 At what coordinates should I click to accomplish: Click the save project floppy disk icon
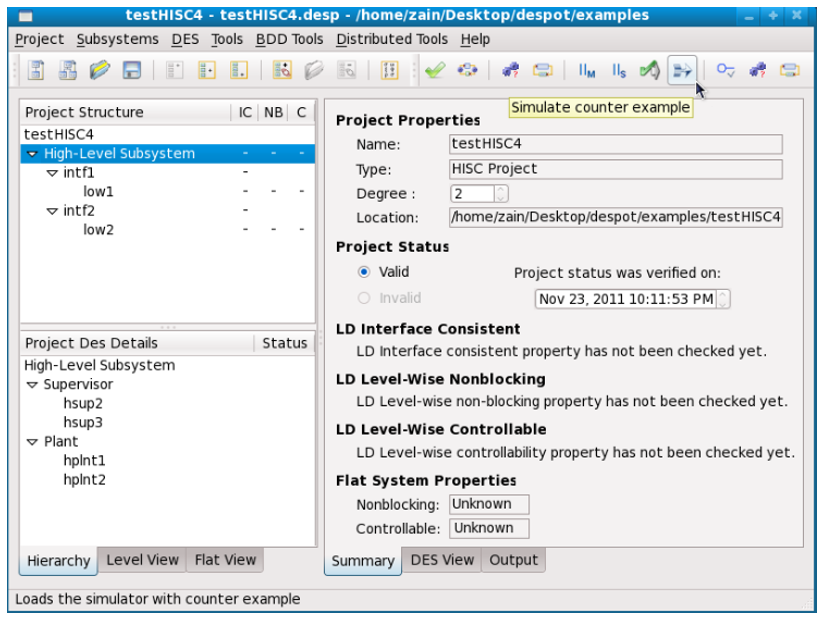pos(131,70)
